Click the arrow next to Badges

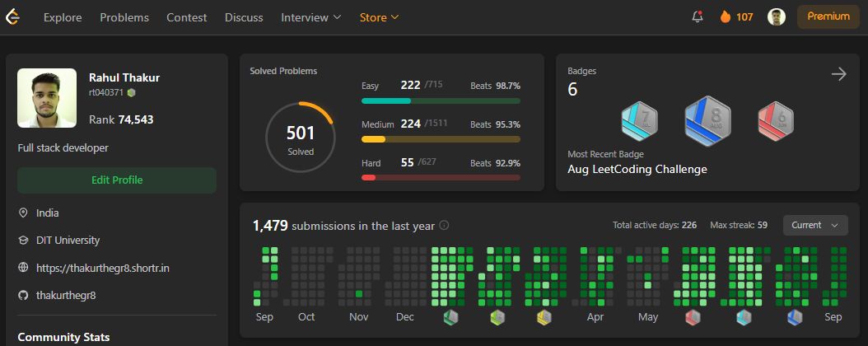[x=838, y=74]
